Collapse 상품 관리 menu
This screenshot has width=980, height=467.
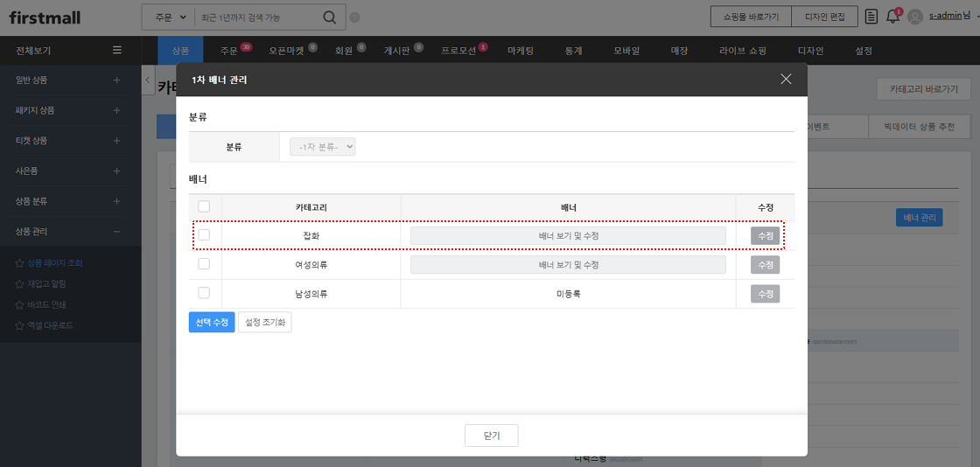click(117, 232)
